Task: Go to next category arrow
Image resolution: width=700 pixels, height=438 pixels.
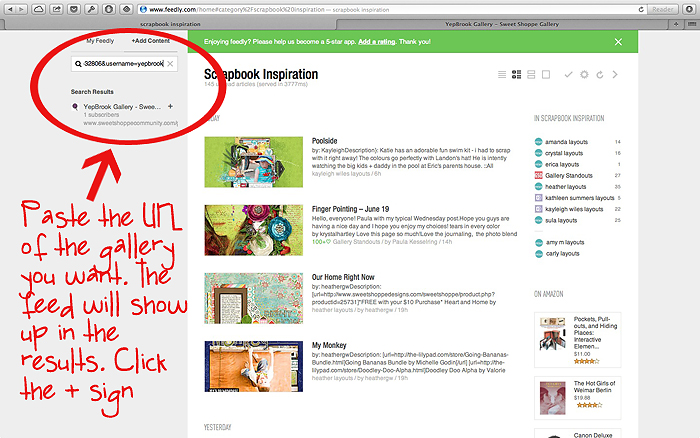Action: tap(615, 75)
